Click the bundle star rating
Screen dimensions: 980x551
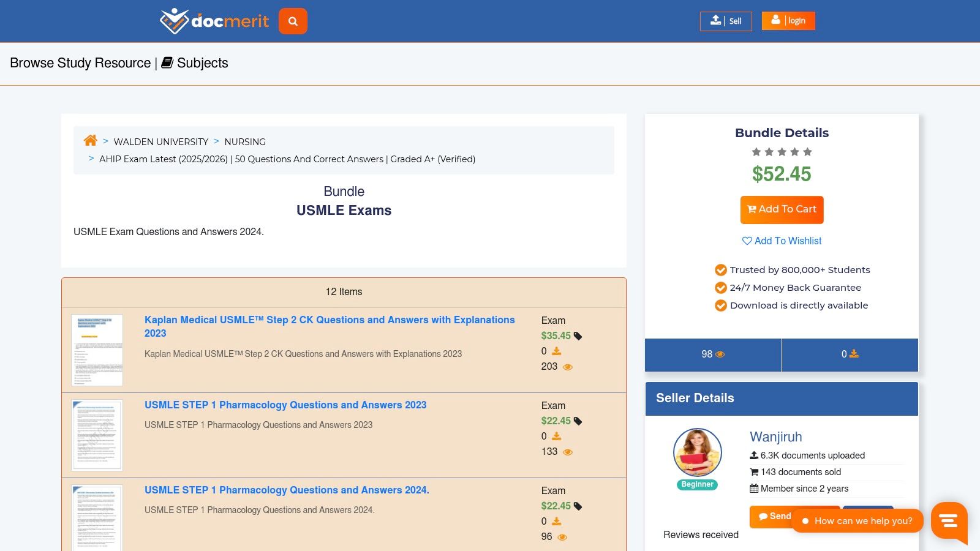[x=782, y=152]
